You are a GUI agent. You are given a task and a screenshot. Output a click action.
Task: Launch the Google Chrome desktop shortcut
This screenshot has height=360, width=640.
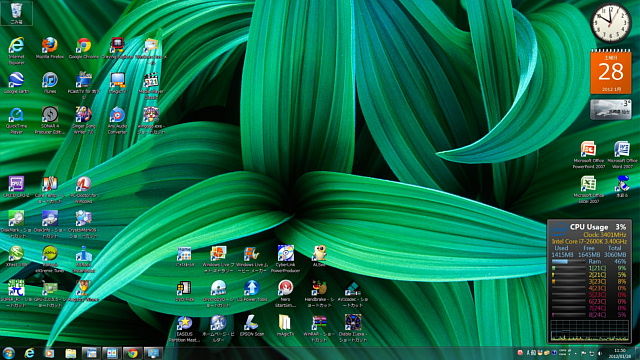(x=84, y=48)
